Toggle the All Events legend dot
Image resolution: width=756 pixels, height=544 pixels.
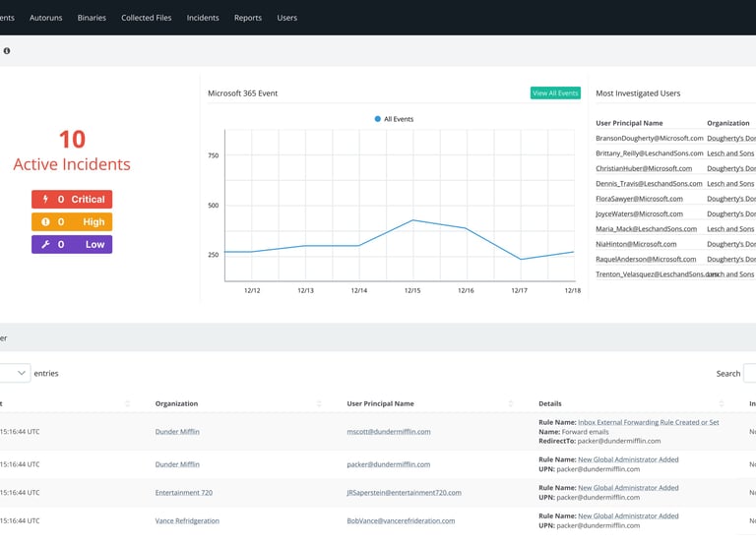[x=378, y=119]
